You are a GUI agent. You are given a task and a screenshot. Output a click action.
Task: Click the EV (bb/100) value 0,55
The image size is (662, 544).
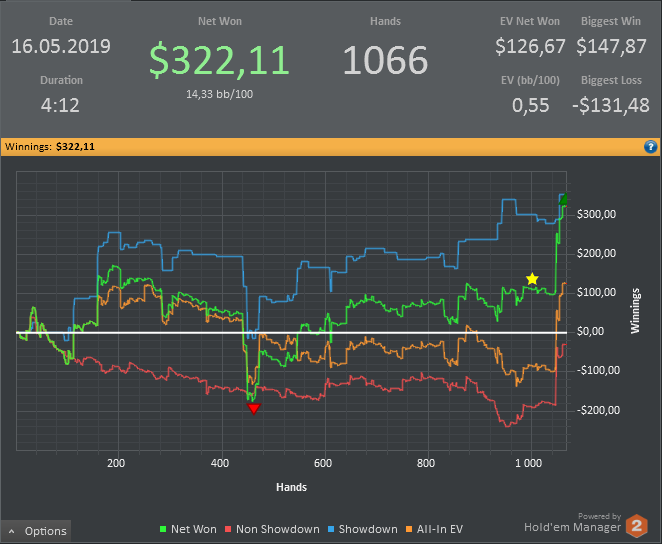coord(531,105)
